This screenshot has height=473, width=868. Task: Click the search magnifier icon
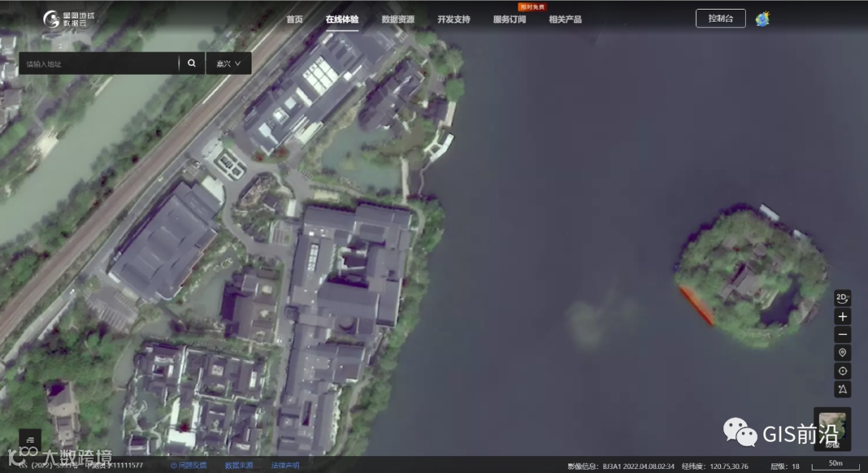pos(191,63)
